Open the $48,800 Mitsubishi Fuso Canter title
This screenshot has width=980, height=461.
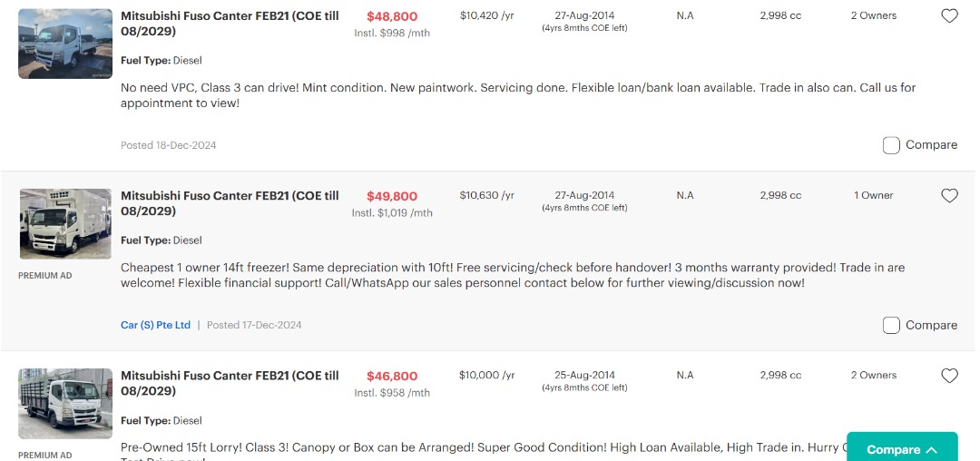pyautogui.click(x=230, y=24)
